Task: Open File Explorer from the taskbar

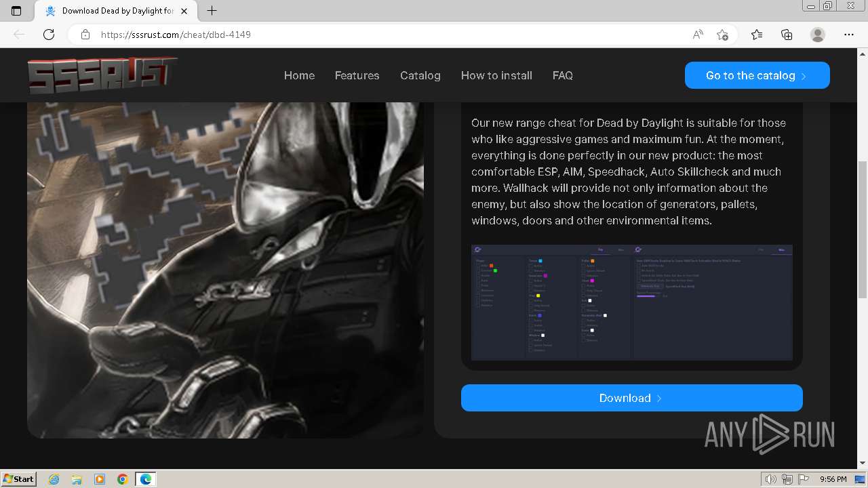Action: coord(77,479)
